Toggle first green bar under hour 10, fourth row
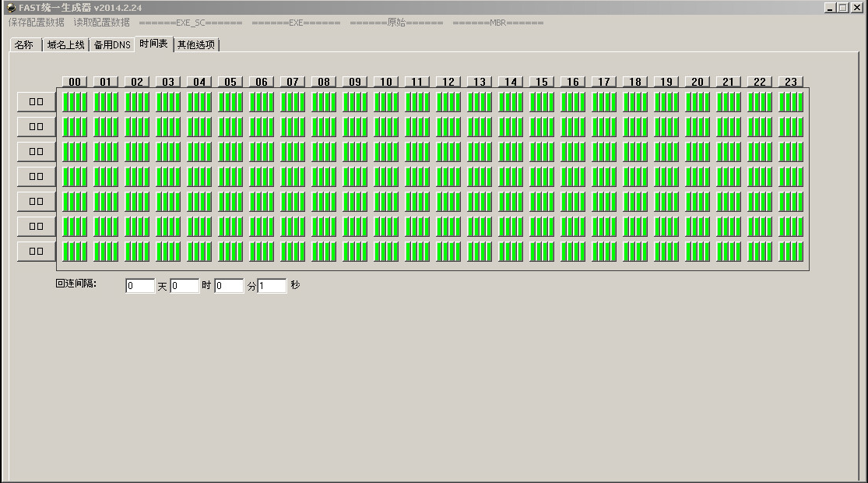The image size is (868, 483). pyautogui.click(x=377, y=177)
